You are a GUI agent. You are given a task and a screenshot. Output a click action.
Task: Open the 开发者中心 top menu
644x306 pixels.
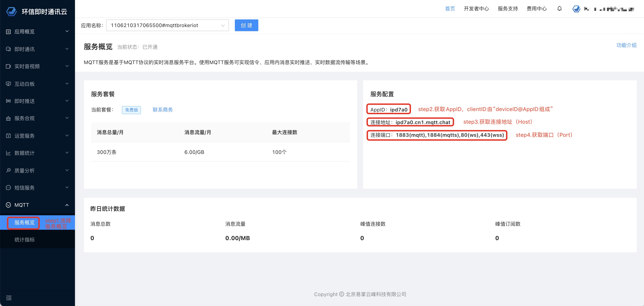pyautogui.click(x=476, y=9)
